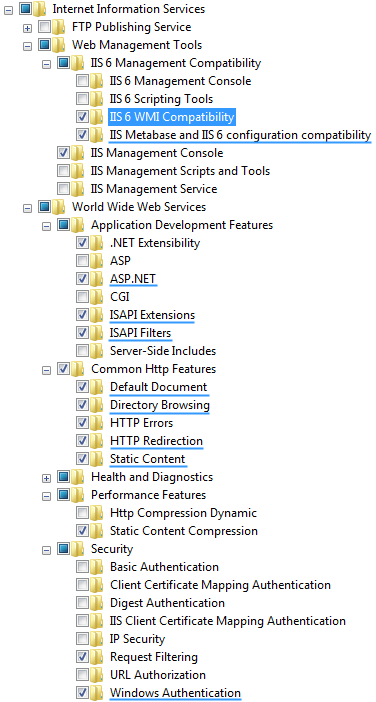Select IIS Metabase and IIS 6 configuration compatibility
The height and width of the screenshot is (702, 376).
240,135
